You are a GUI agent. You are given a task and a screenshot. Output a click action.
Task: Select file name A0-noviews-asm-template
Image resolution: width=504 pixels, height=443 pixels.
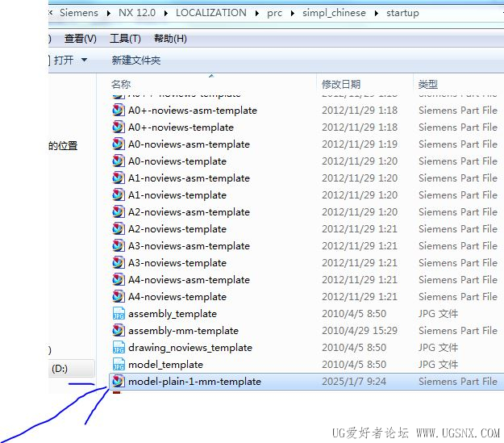[x=189, y=144]
